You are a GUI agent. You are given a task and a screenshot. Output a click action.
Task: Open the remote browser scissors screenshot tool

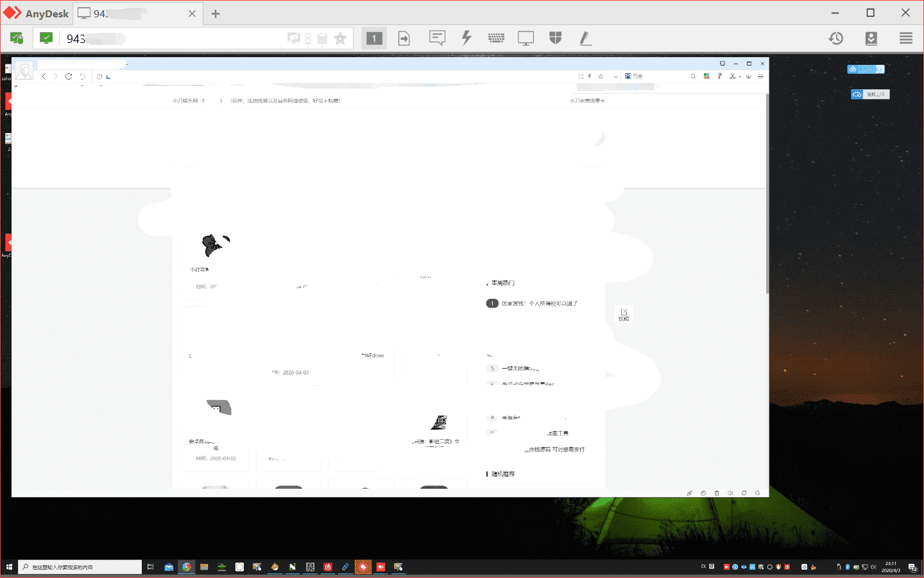pos(732,76)
